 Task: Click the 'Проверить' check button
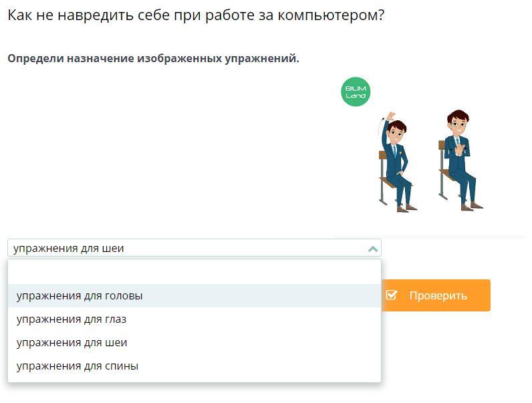[436, 295]
